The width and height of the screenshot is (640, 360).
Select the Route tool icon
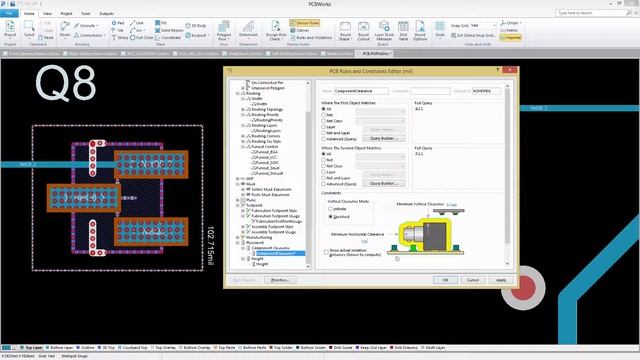[x=64, y=29]
